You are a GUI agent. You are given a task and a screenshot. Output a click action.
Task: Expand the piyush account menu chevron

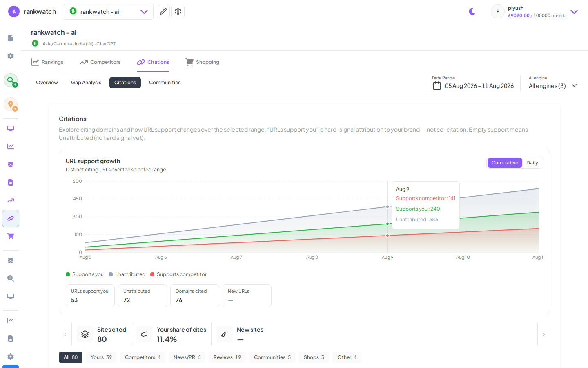coord(574,12)
